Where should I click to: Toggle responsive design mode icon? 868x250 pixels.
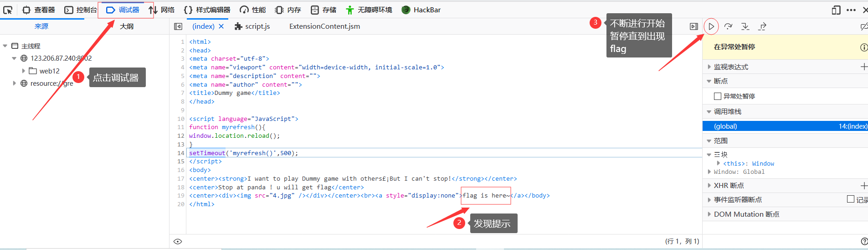coord(836,10)
